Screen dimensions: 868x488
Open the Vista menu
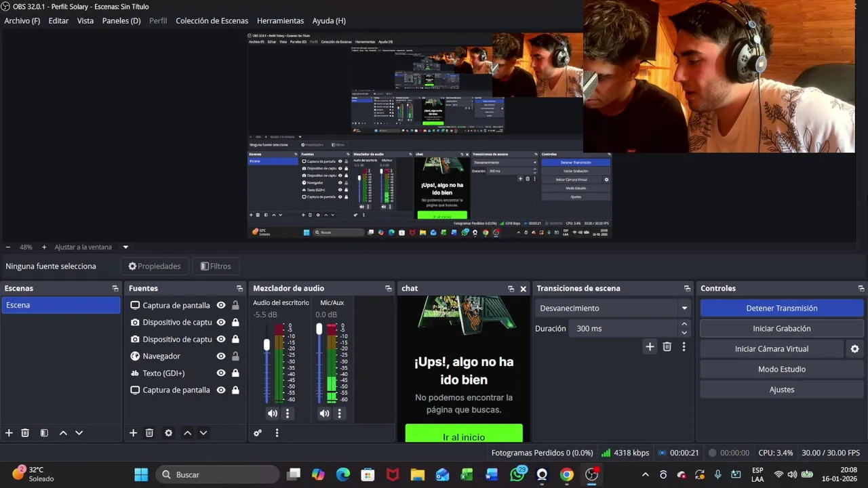tap(85, 21)
